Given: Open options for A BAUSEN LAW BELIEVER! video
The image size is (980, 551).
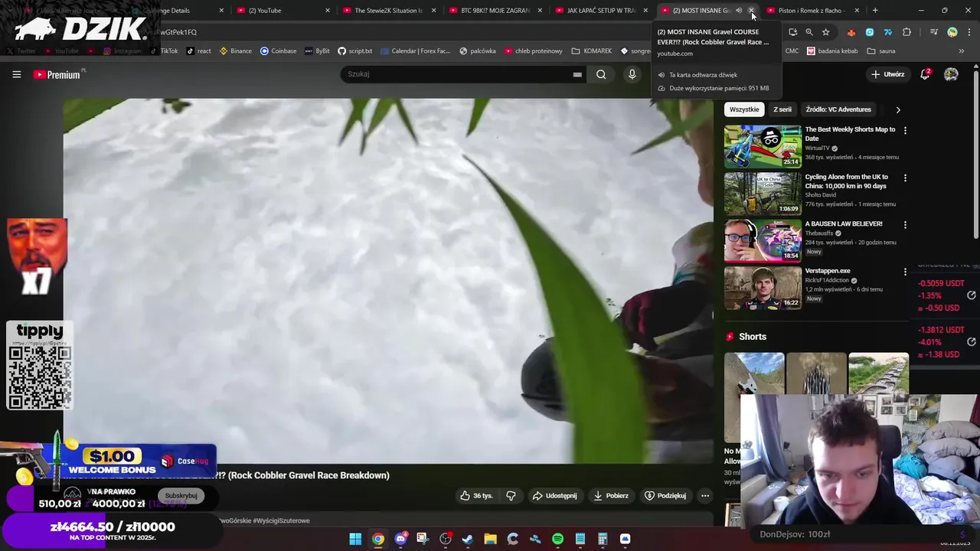Looking at the screenshot, I should (905, 225).
